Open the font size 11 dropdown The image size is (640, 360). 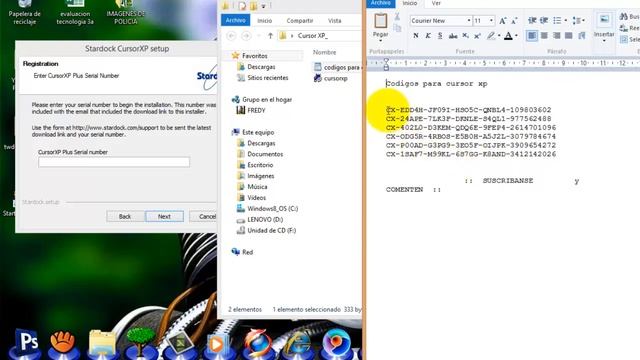[491, 20]
